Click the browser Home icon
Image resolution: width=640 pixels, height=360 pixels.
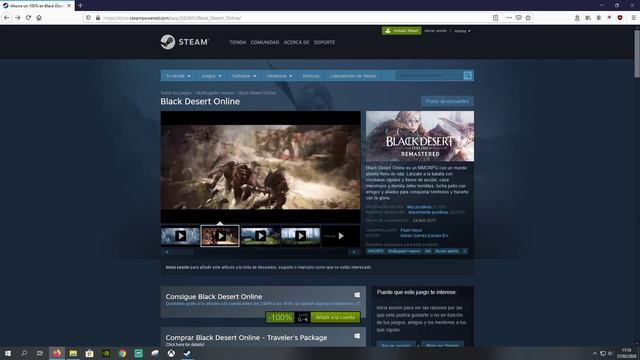coord(39,18)
